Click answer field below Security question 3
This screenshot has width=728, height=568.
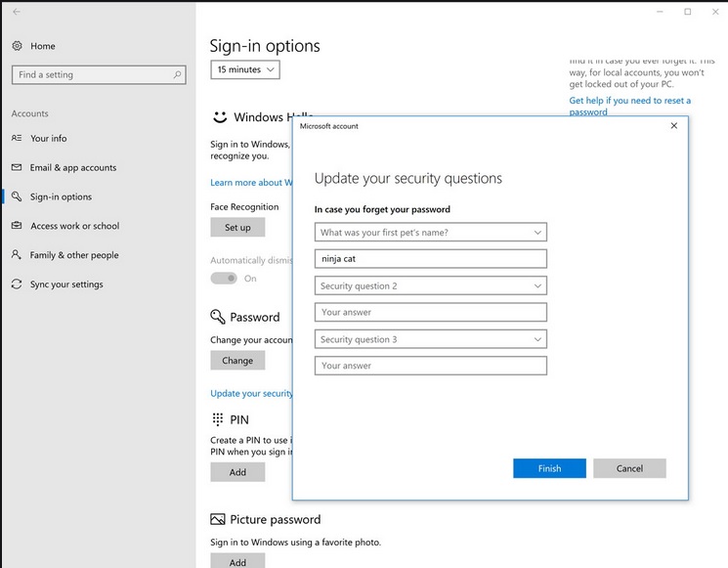pyautogui.click(x=430, y=366)
